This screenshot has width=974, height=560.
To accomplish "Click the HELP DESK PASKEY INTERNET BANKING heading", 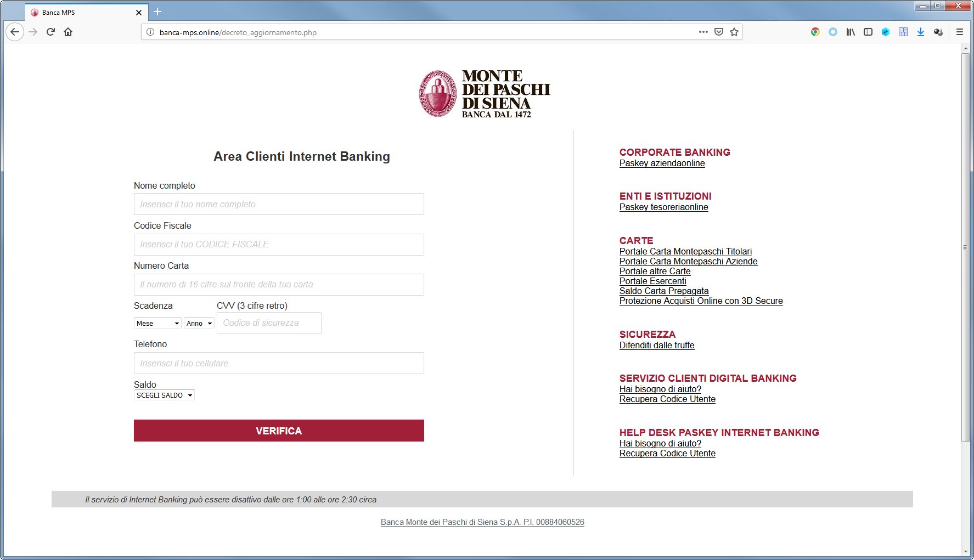I will [x=719, y=433].
